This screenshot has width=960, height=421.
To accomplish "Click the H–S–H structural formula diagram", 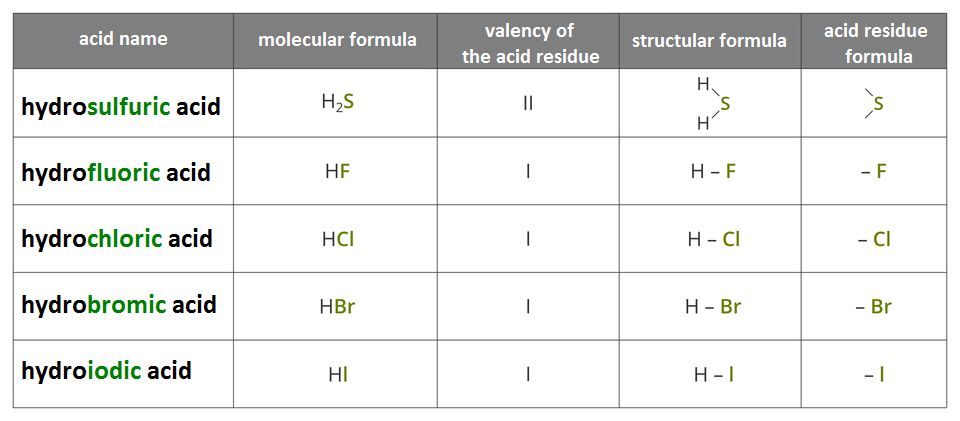I will (714, 104).
